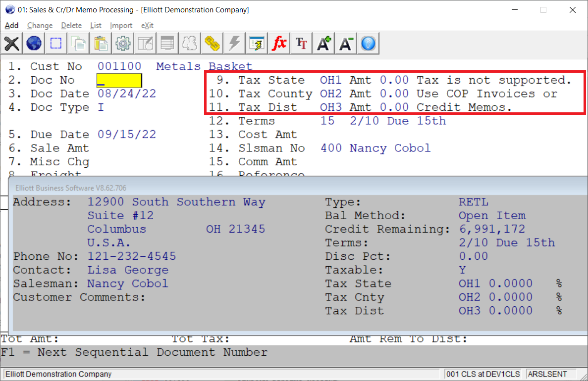
Task: Open the Add menu
Action: (11, 25)
